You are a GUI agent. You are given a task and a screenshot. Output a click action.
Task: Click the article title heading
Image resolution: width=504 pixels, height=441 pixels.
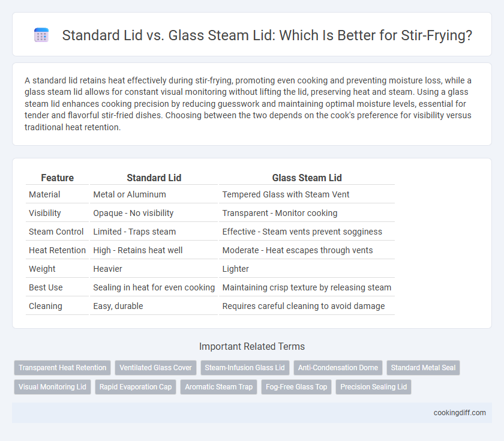pyautogui.click(x=267, y=35)
